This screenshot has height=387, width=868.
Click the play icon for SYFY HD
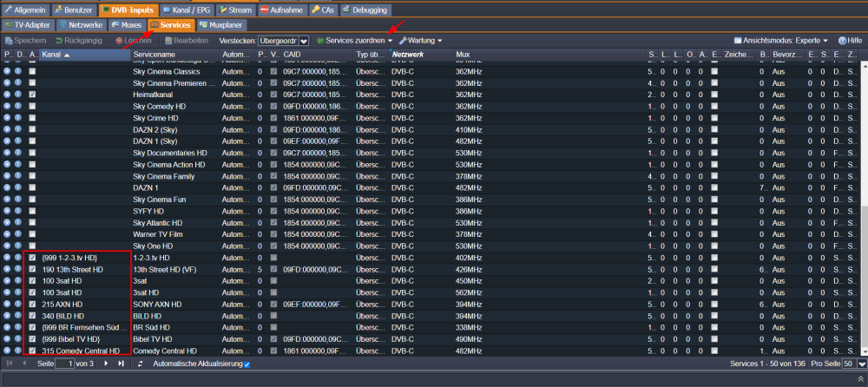pos(7,211)
